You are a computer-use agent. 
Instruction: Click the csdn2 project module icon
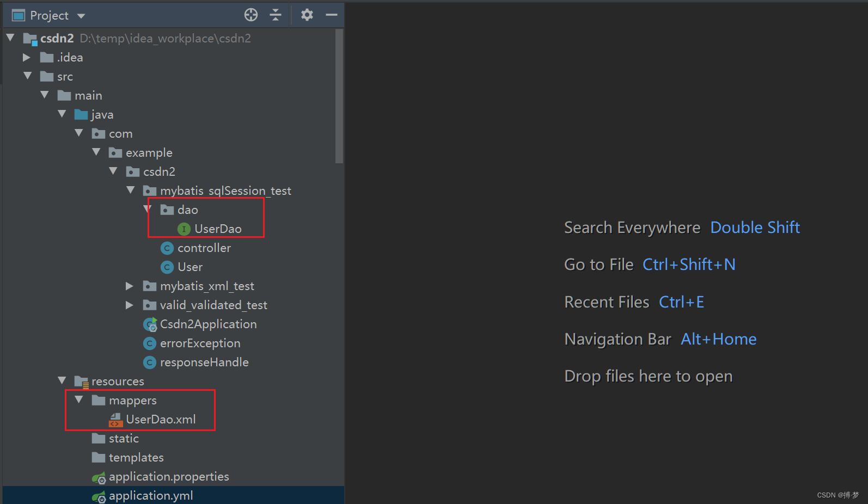coord(30,39)
